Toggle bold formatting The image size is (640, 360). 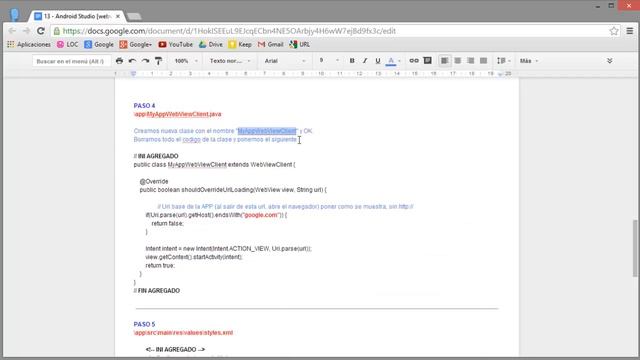tap(352, 61)
